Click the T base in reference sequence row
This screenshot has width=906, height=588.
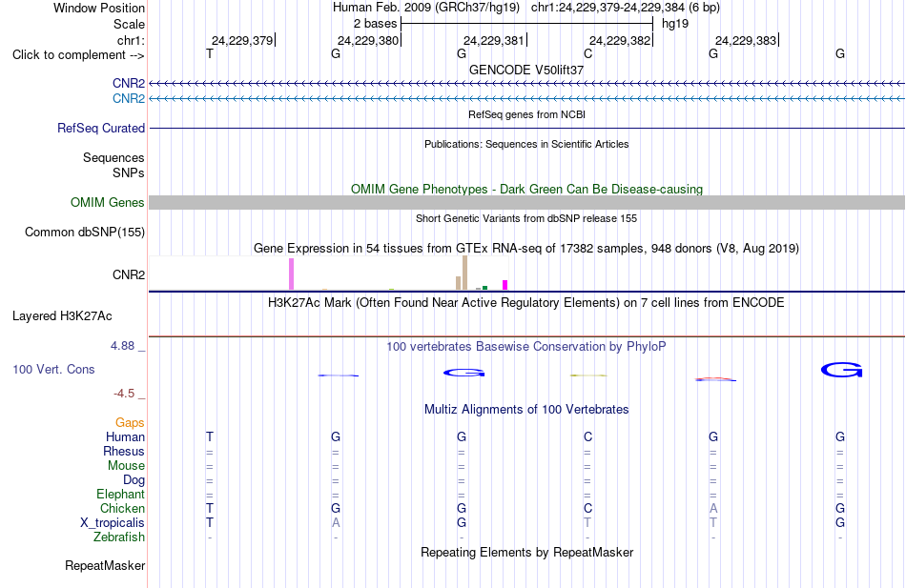coord(210,53)
